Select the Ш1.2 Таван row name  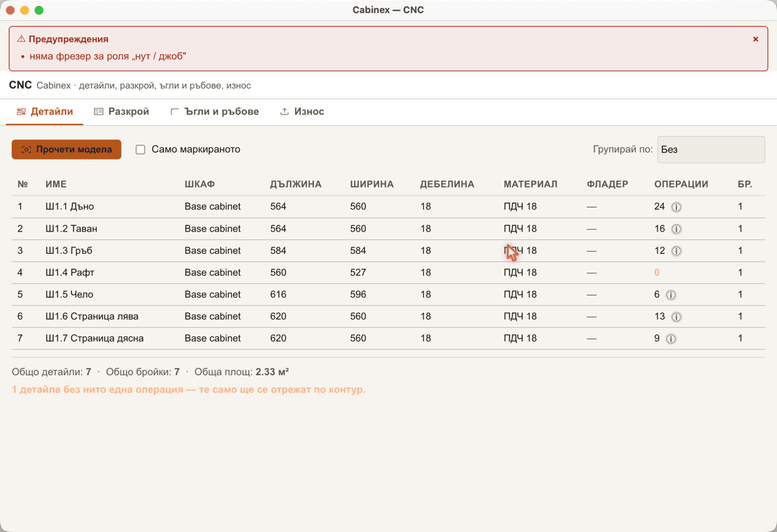[71, 229]
